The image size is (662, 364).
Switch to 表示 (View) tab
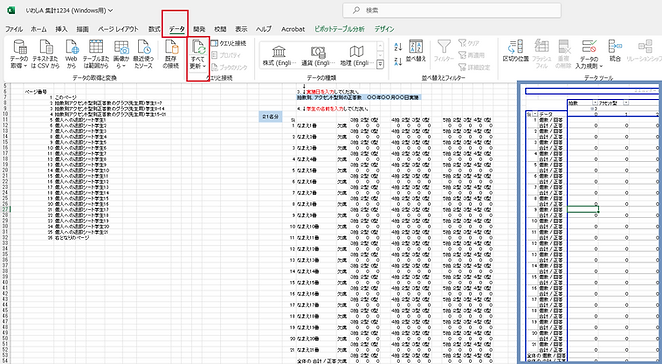pyautogui.click(x=241, y=29)
